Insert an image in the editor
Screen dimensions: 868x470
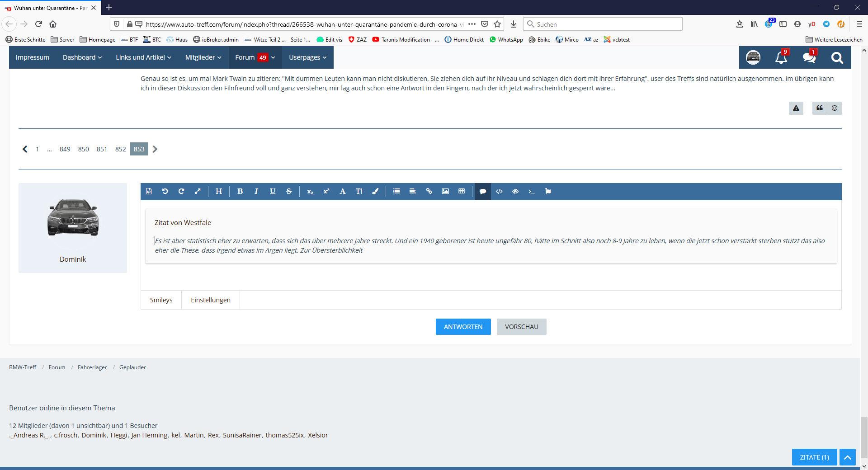point(445,191)
